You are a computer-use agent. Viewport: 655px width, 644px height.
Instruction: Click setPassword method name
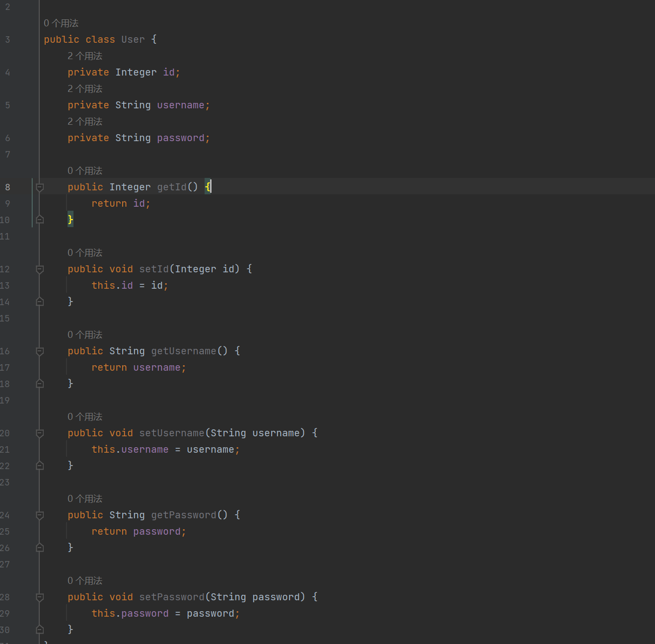coord(172,597)
